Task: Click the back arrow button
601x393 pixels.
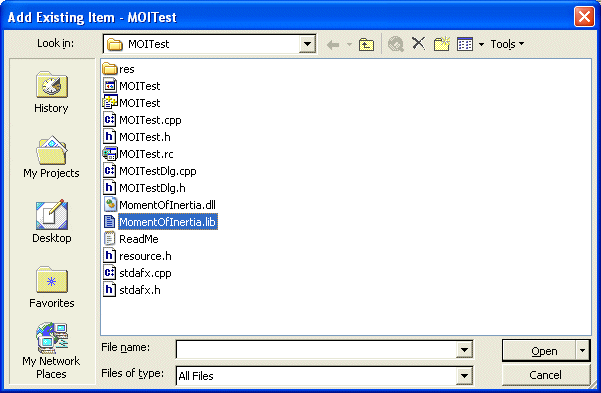Action: 333,45
